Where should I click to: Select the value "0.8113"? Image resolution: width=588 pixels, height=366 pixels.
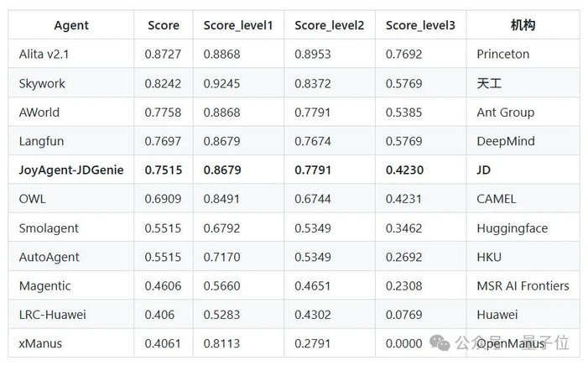point(221,343)
